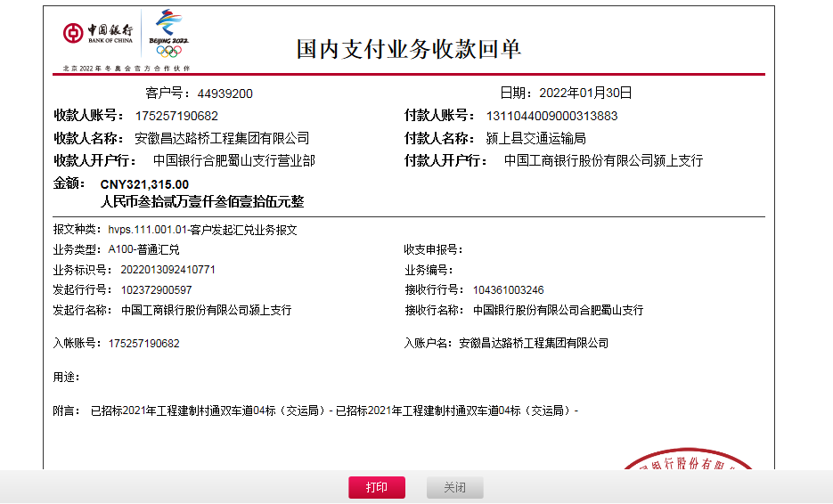Click the date 2022年01月30日

click(x=585, y=93)
